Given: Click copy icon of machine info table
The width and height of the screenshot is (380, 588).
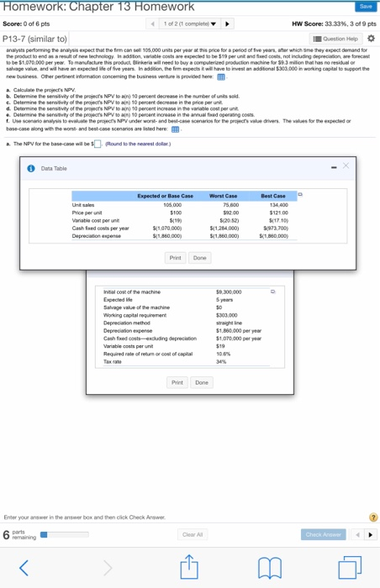Looking at the screenshot, I should coord(273,291).
